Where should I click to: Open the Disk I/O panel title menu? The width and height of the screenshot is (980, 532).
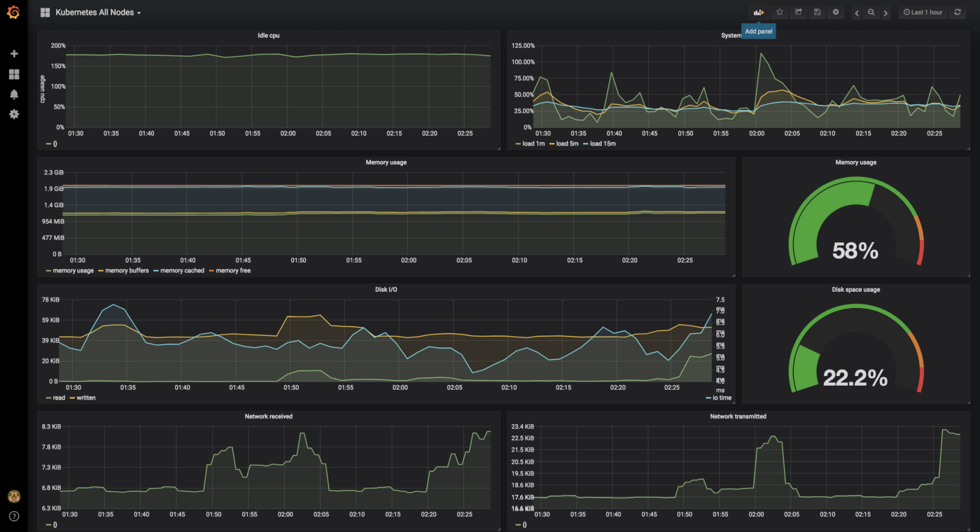[x=386, y=289]
